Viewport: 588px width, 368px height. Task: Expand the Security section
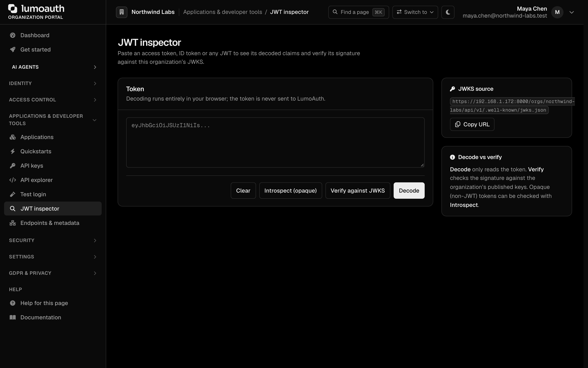(x=53, y=240)
